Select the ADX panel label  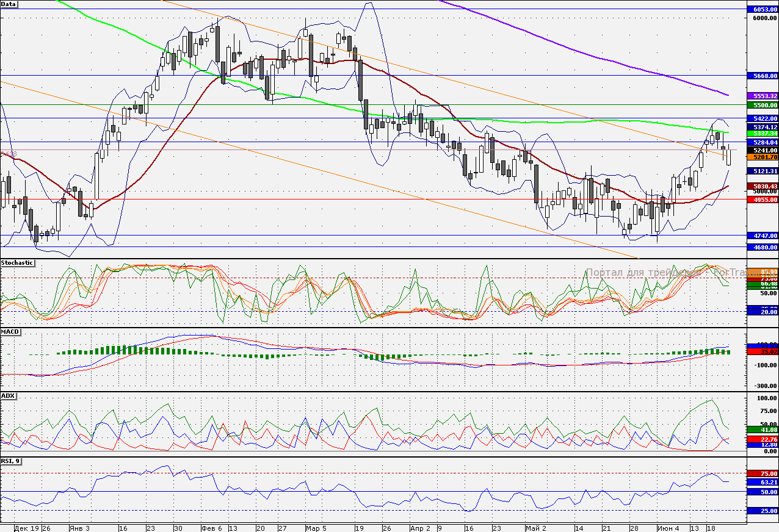pos(9,396)
